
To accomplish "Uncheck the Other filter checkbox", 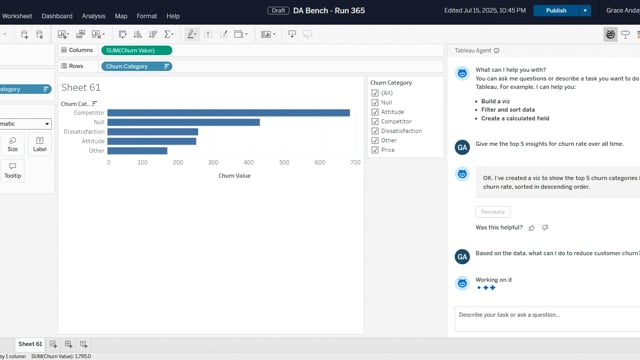I will (x=375, y=140).
